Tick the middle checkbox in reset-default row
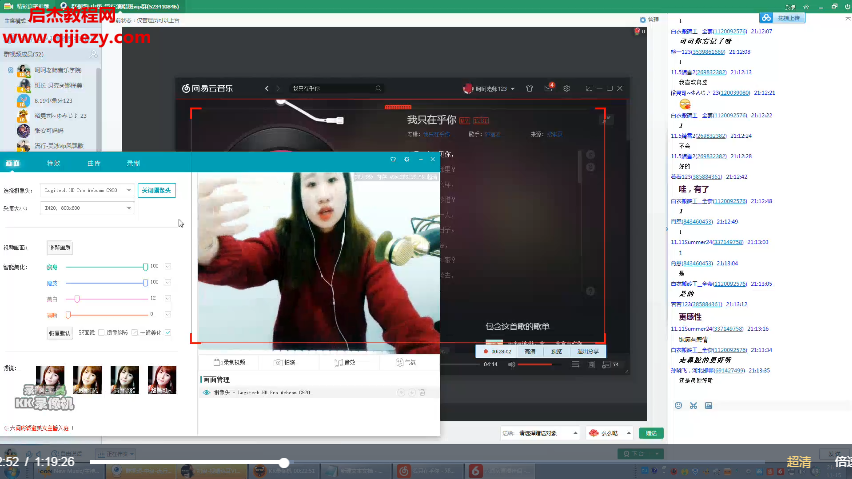Screen dimensions: 852x479 (x=135, y=332)
